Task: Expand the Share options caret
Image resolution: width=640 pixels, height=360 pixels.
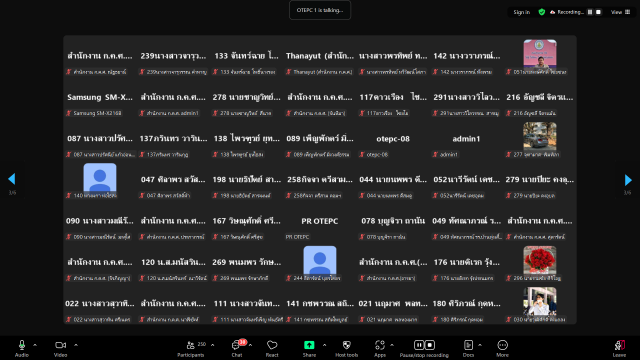Action: [324, 345]
